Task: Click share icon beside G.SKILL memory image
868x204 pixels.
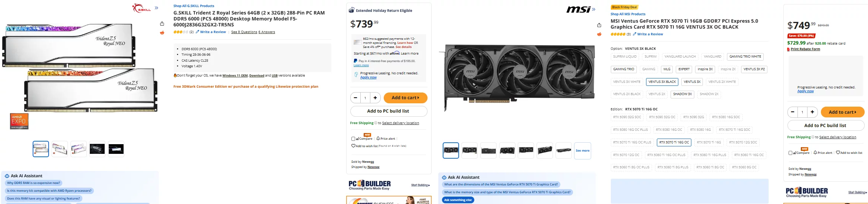Action: click(x=162, y=24)
